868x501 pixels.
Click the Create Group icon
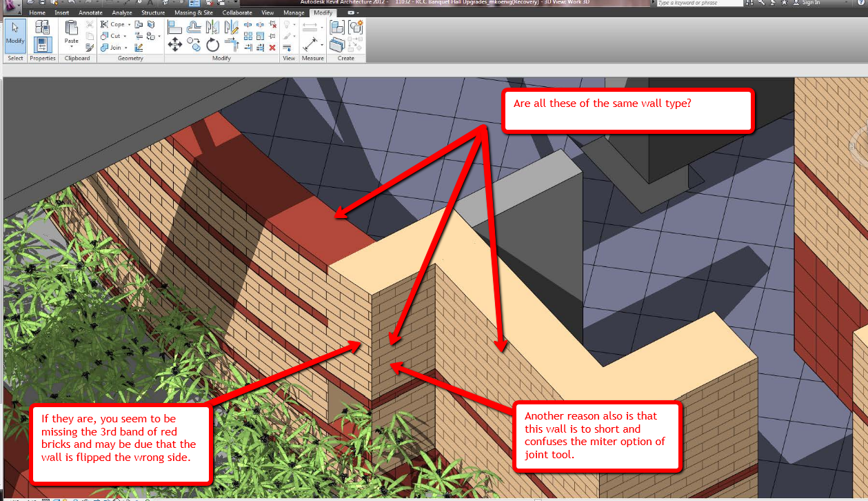[x=355, y=27]
